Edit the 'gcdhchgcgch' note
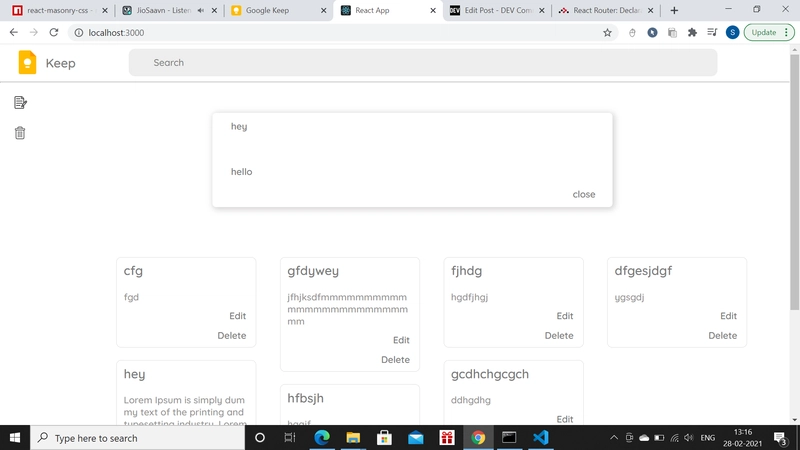 (x=565, y=419)
